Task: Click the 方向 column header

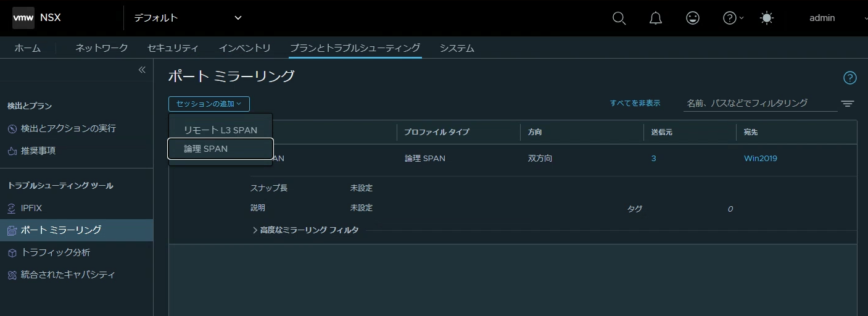Action: (535, 132)
